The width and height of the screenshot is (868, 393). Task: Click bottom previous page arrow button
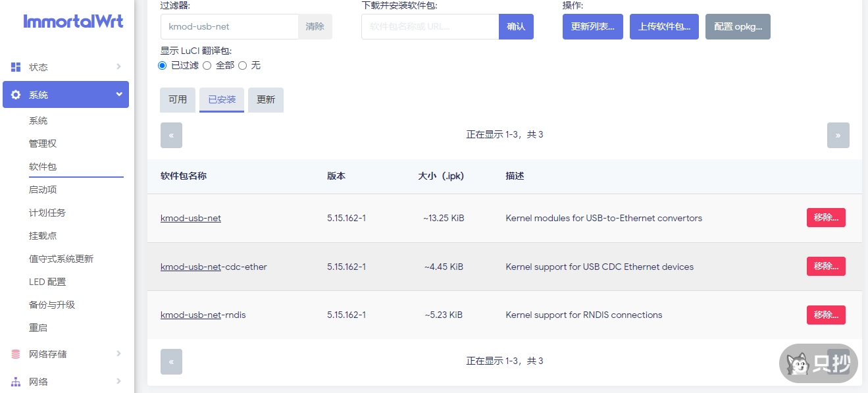click(x=171, y=361)
